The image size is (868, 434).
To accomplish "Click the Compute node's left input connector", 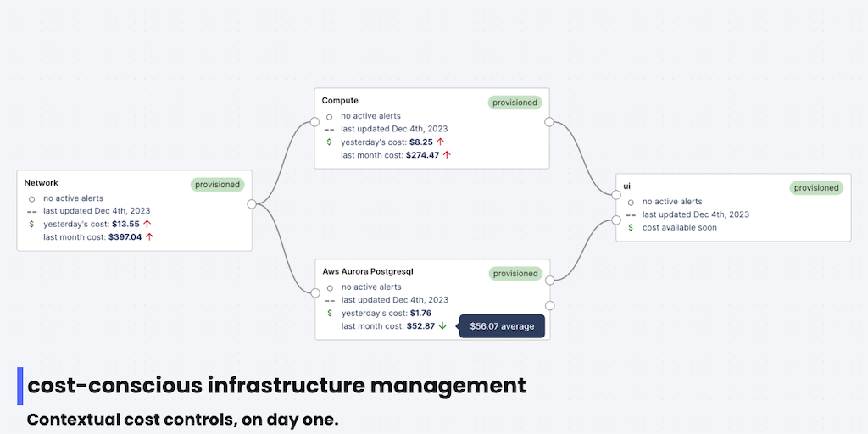I will coord(315,122).
